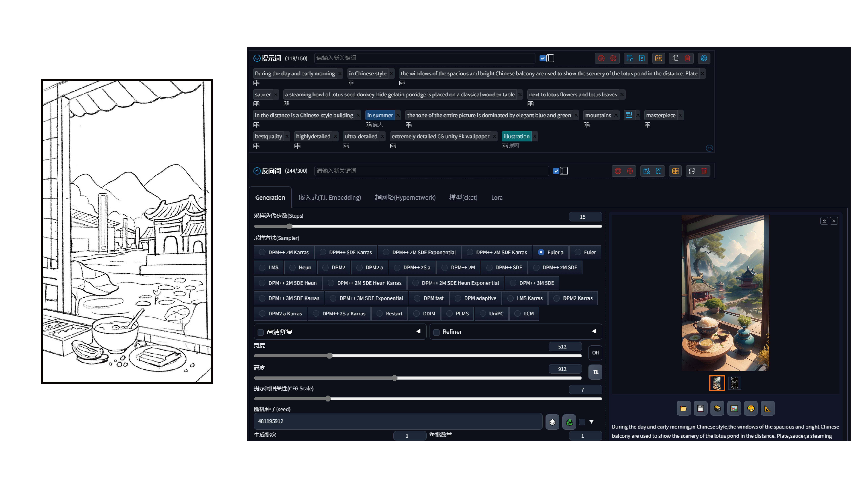Click the 'masterpiece' keyword tag
This screenshot has width=868, height=488.
[660, 116]
